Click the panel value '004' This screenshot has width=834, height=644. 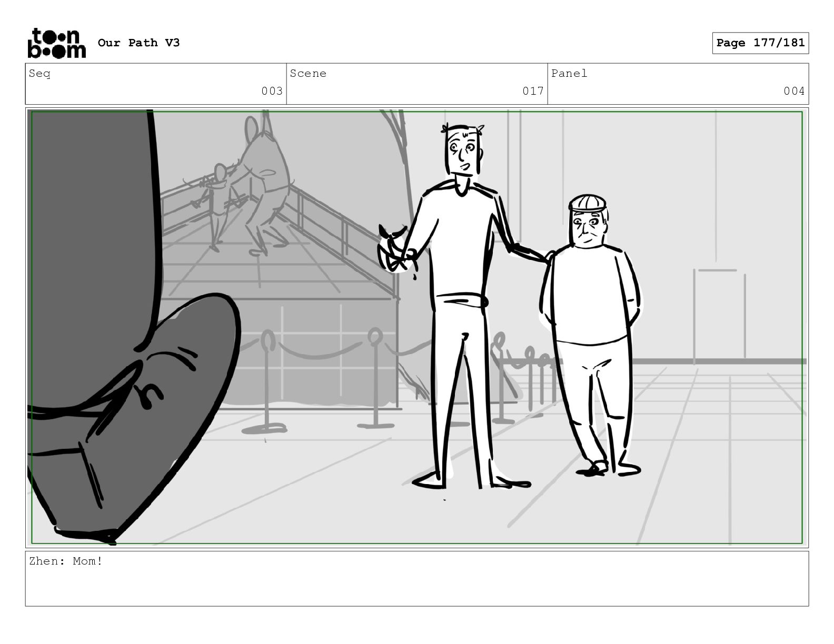[x=794, y=91]
